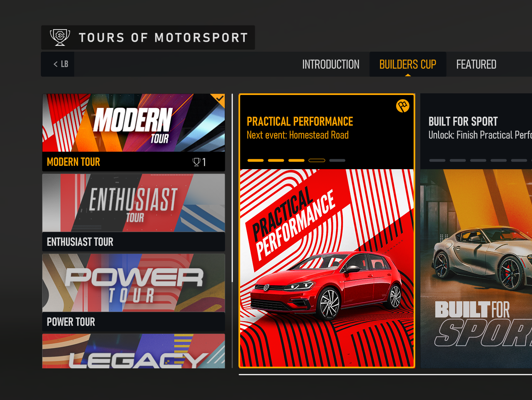Switch to the Featured tab
Image resolution: width=532 pixels, height=400 pixels.
coord(476,65)
